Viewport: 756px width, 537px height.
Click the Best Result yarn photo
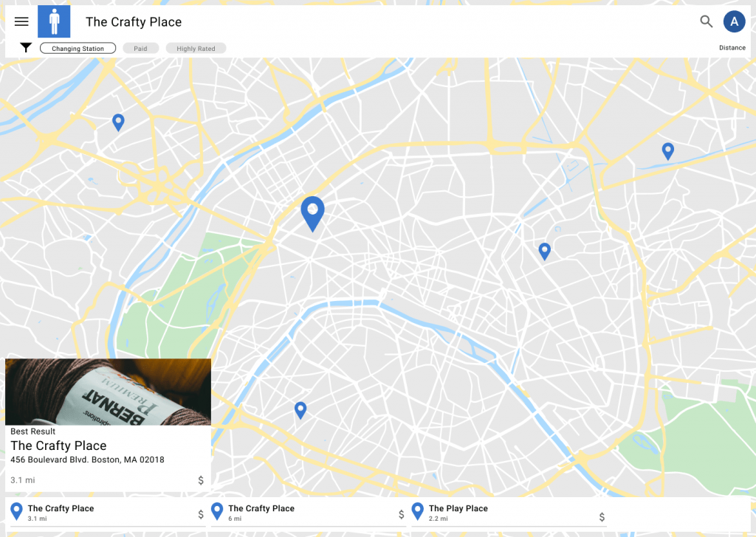click(108, 391)
